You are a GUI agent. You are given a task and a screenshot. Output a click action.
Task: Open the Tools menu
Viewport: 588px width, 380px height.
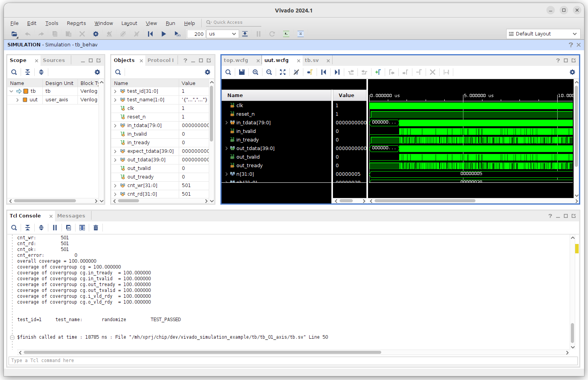(51, 23)
